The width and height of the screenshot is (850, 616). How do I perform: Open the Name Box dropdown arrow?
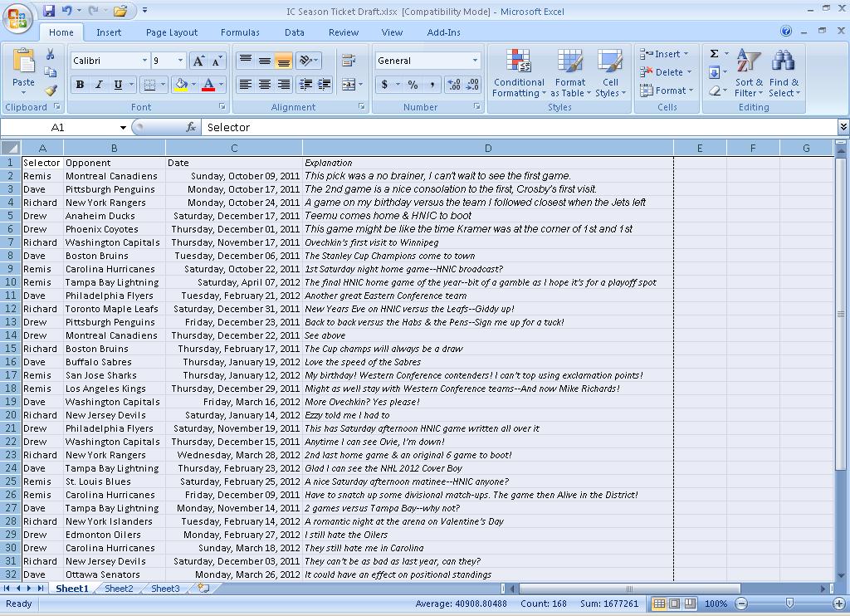click(x=123, y=128)
